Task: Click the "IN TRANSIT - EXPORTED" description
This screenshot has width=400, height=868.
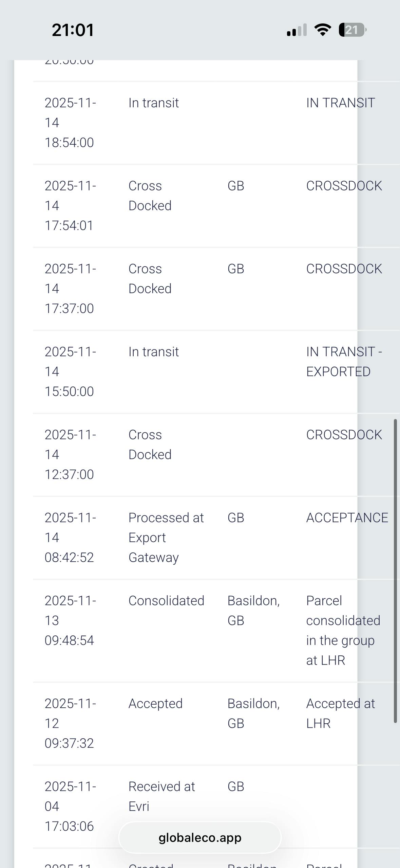Action: point(344,362)
